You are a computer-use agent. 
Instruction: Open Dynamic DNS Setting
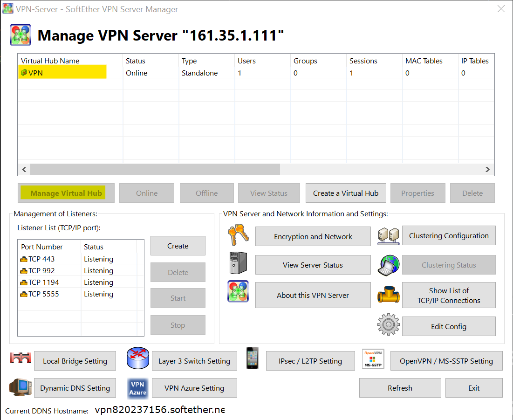tap(75, 388)
